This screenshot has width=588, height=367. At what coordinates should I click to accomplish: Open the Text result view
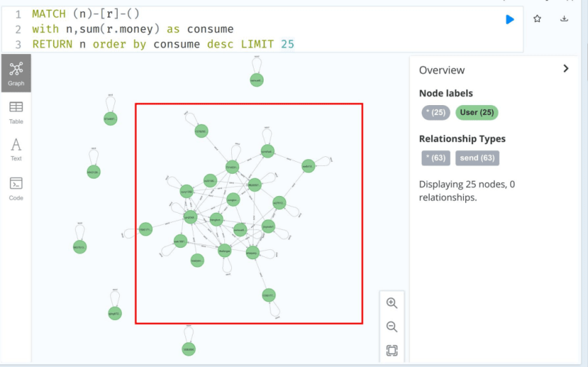[x=16, y=150]
